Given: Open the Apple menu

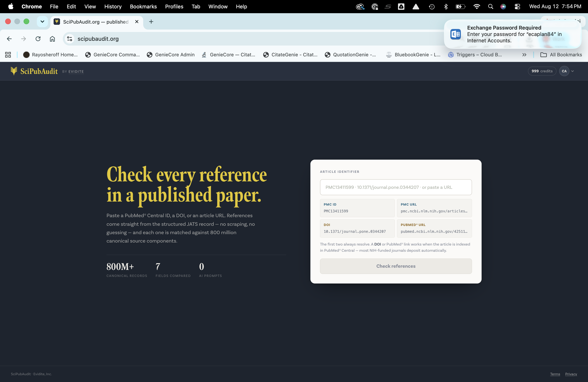Looking at the screenshot, I should point(11,6).
